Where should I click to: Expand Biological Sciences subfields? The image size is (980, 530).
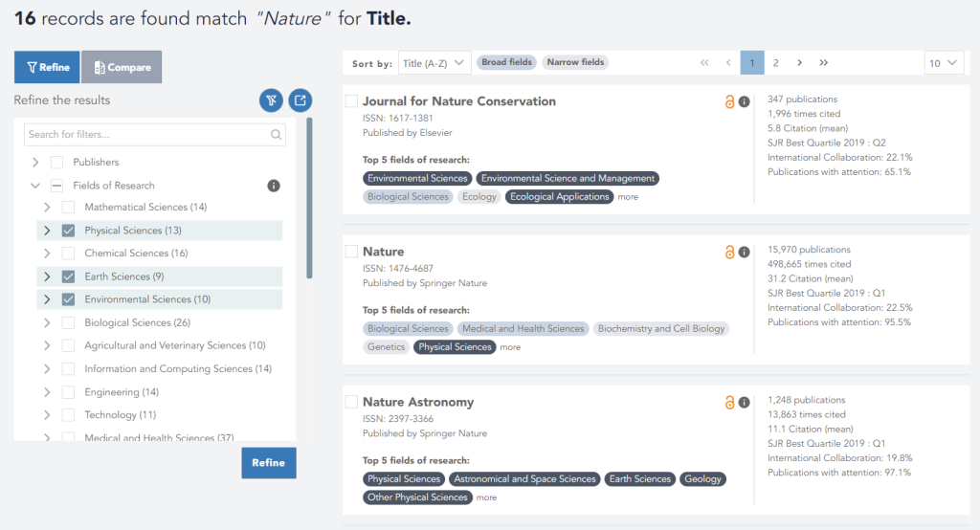pos(47,322)
